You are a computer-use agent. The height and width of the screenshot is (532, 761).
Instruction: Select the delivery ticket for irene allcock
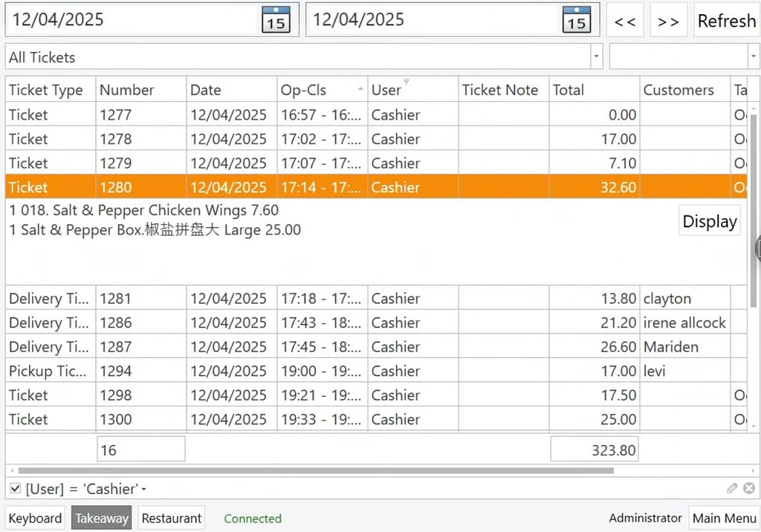point(297,322)
